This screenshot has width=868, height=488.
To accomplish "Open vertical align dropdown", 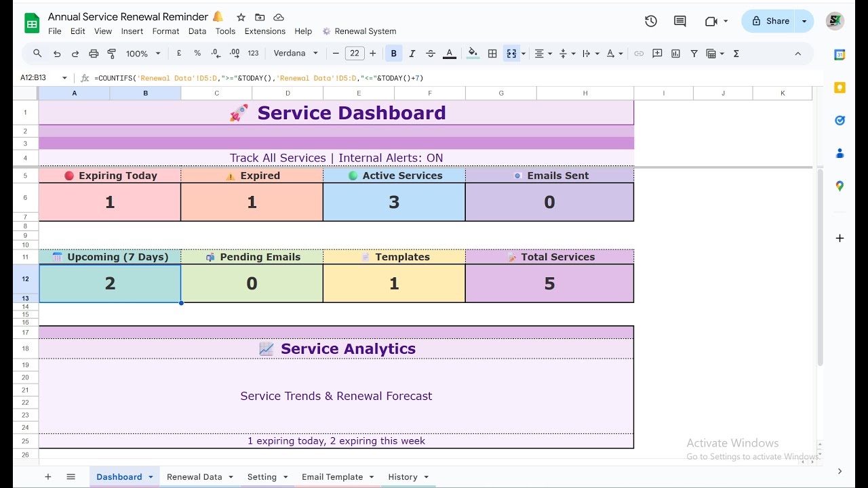I will 566,54.
